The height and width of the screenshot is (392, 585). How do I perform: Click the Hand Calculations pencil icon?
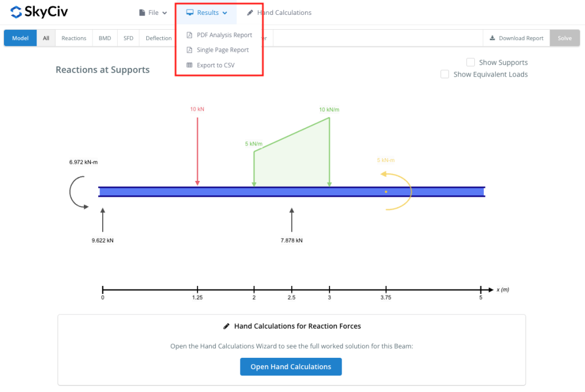tap(250, 13)
